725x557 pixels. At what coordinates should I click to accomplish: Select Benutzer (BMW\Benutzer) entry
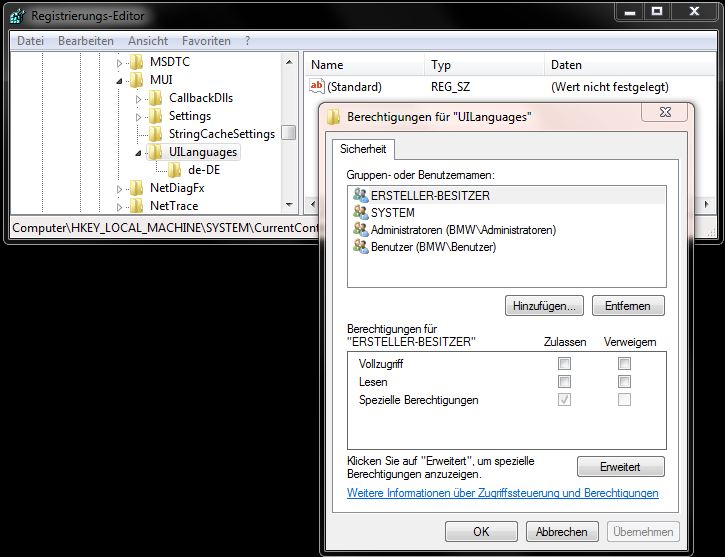[x=507, y=246]
